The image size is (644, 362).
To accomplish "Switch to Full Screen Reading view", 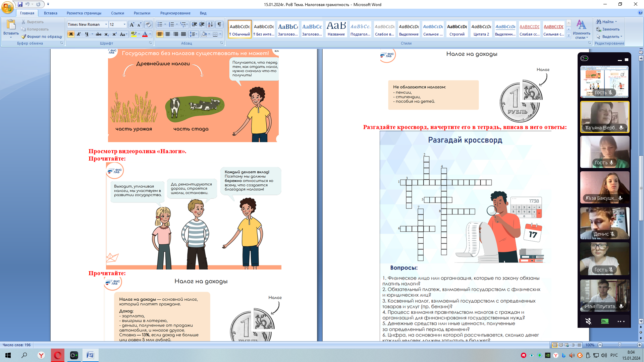I will (x=561, y=345).
